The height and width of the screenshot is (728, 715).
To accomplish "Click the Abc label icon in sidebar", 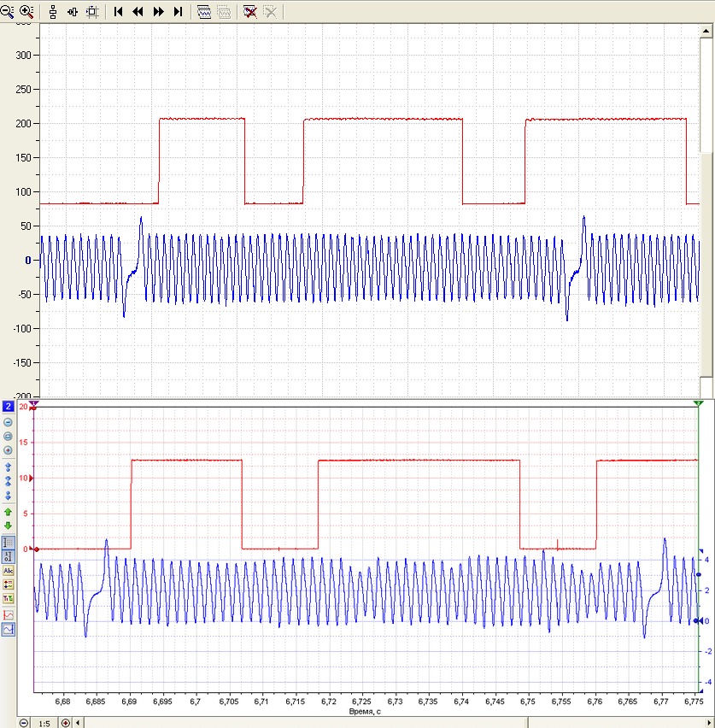I will pos(8,571).
